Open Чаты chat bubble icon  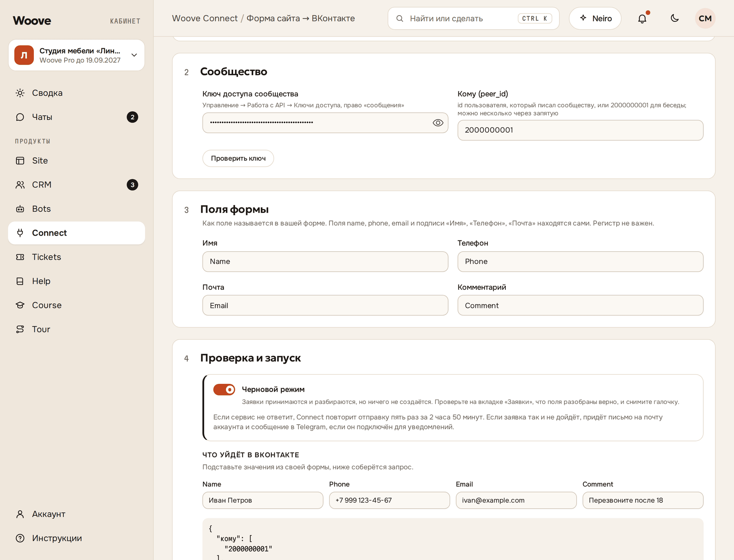click(20, 117)
